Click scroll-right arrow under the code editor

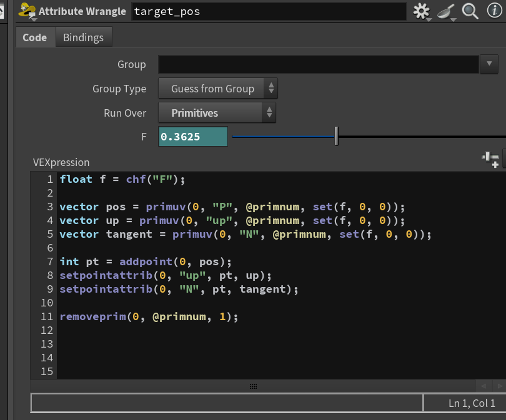pos(500,386)
